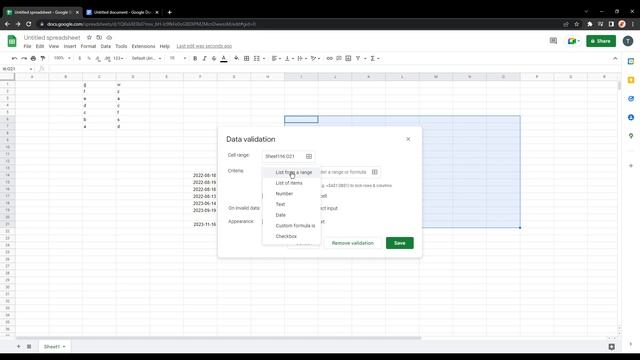640x360 pixels.
Task: Open the text wrapping options
Action: point(302,58)
